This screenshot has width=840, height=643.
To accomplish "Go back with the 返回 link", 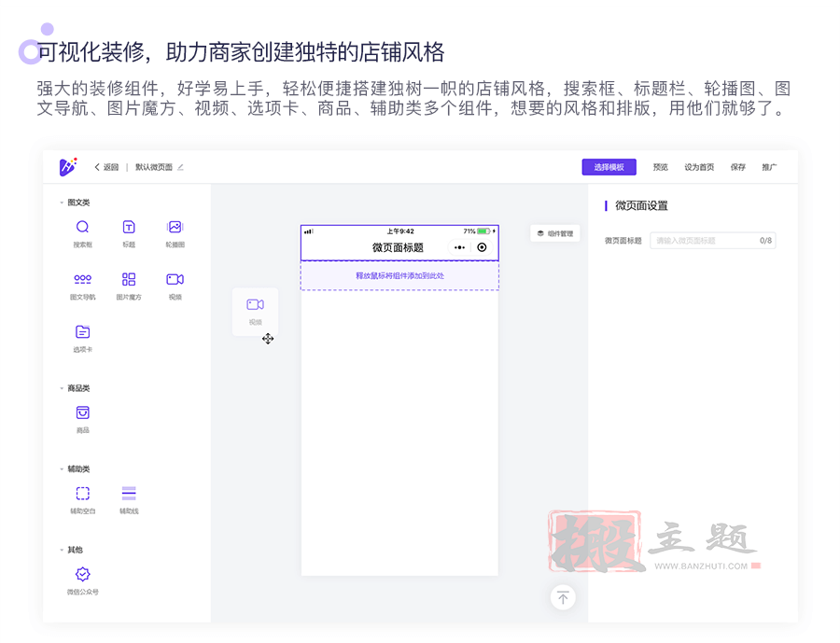I will pos(106,167).
